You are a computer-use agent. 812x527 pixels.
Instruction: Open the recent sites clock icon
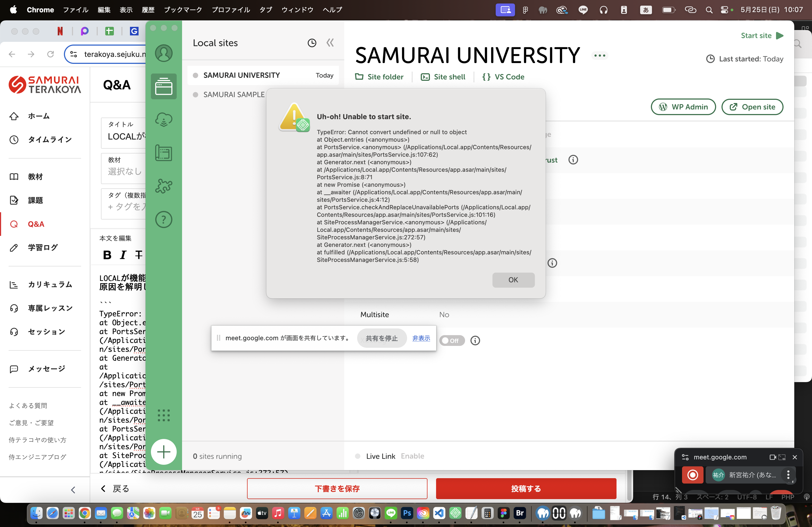(x=311, y=43)
